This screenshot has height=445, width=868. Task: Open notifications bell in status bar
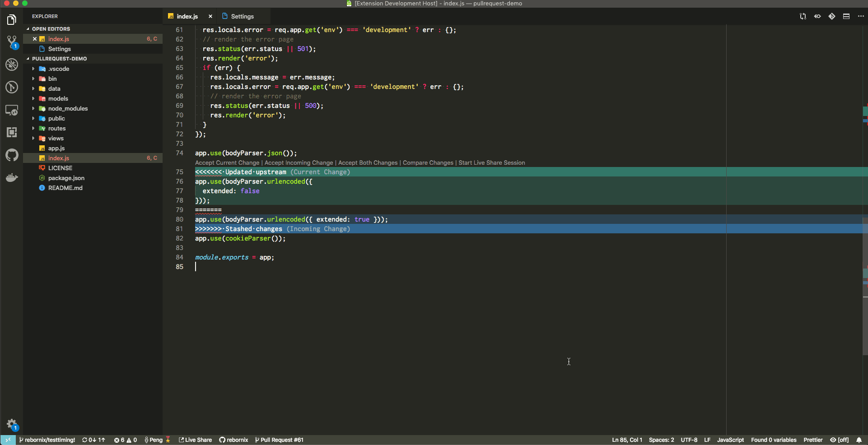click(x=859, y=440)
